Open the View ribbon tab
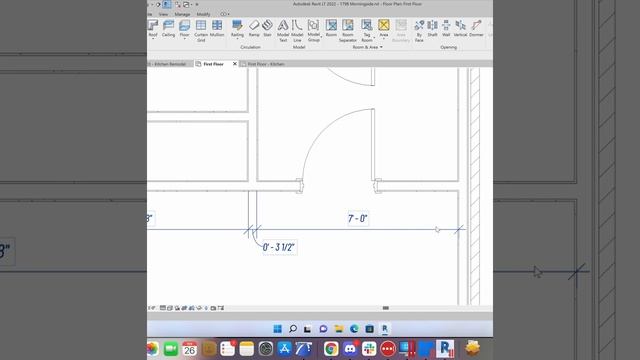This screenshot has width=640, height=360. 163,14
